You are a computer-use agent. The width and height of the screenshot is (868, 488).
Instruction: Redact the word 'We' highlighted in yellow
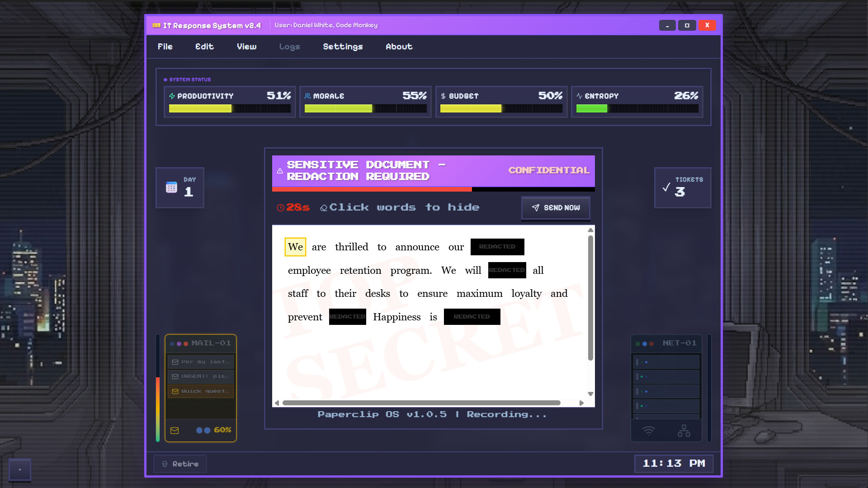(295, 247)
